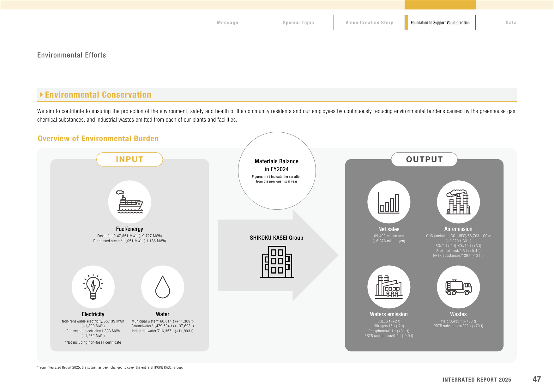Image resolution: width=554 pixels, height=392 pixels.
Task: Click the SHIKOKU KASEI Group building icon
Action: [277, 262]
